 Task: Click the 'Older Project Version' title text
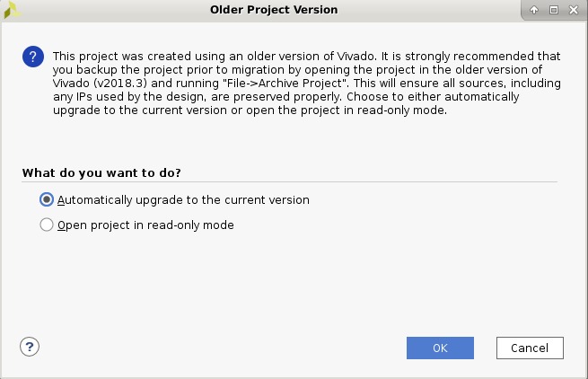pyautogui.click(x=274, y=10)
